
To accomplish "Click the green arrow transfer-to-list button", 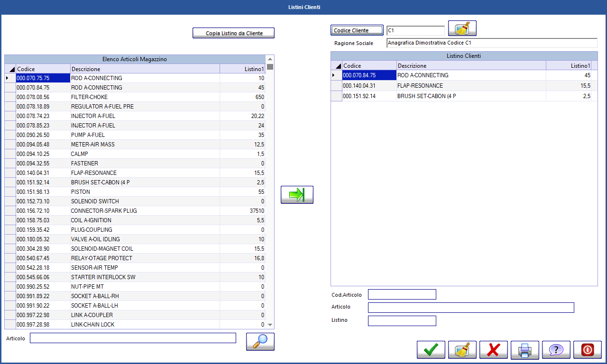I will [297, 195].
